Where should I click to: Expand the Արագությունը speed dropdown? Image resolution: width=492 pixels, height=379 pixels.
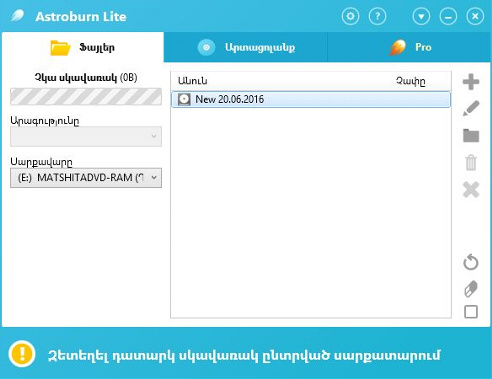[x=86, y=136]
